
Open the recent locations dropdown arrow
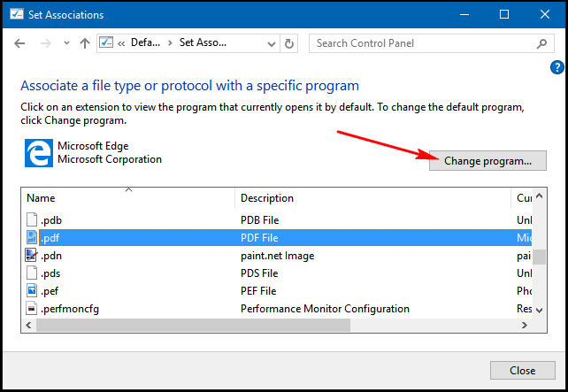[65, 43]
